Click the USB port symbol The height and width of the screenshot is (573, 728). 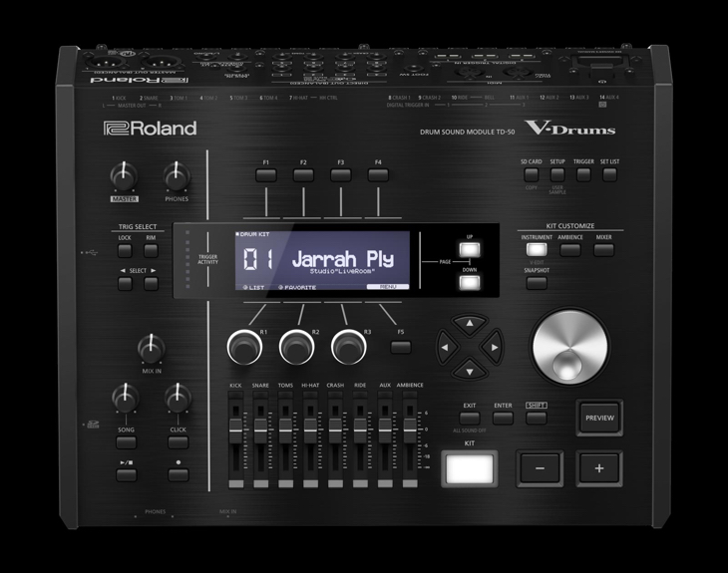click(x=90, y=253)
